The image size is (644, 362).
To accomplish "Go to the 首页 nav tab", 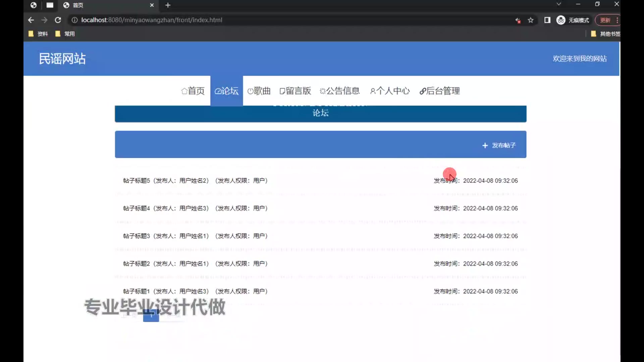I will click(193, 91).
